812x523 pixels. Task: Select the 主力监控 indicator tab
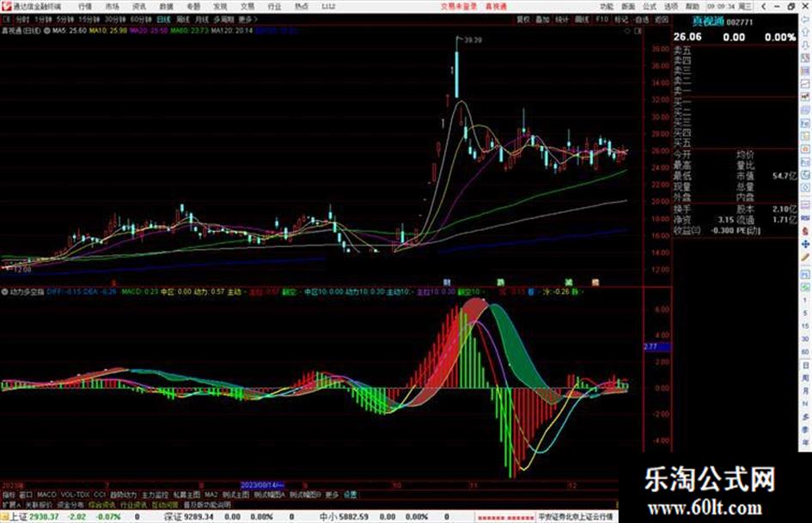(x=155, y=495)
